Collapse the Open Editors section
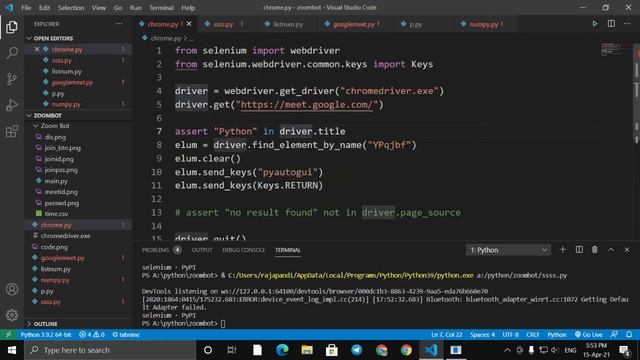Viewport: 640px width, 360px height. 53,38
